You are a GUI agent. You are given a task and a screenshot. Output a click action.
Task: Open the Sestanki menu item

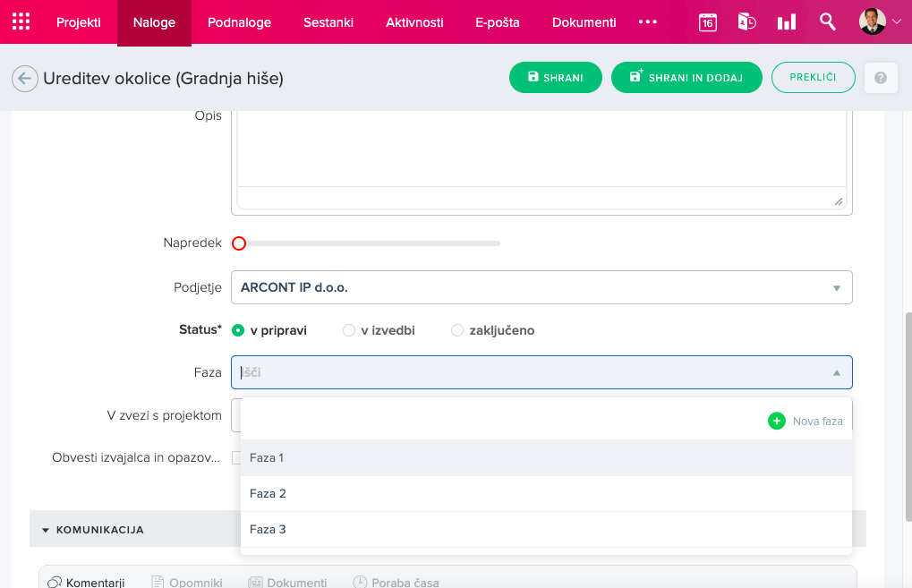pyautogui.click(x=328, y=22)
